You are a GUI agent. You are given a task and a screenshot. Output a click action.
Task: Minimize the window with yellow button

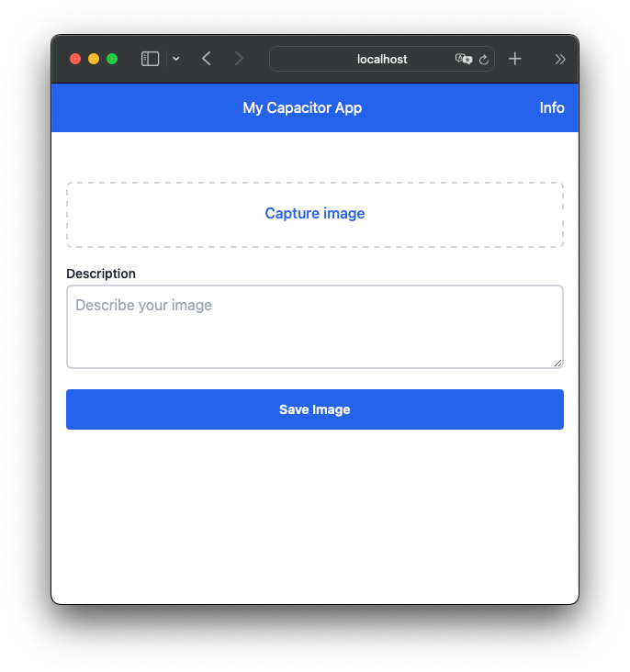coord(94,59)
